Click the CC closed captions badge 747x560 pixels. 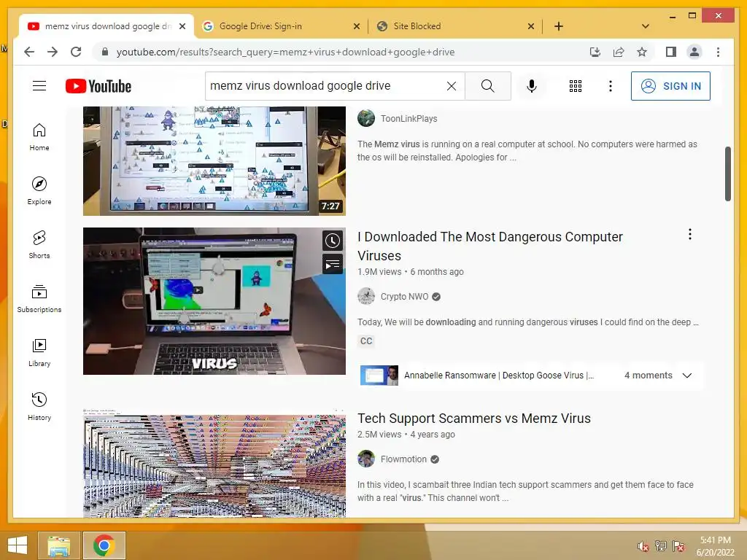point(366,341)
